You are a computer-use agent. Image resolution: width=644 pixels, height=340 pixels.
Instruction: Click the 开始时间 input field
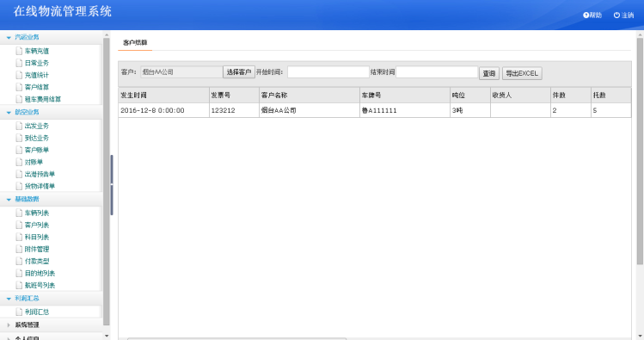tap(328, 72)
